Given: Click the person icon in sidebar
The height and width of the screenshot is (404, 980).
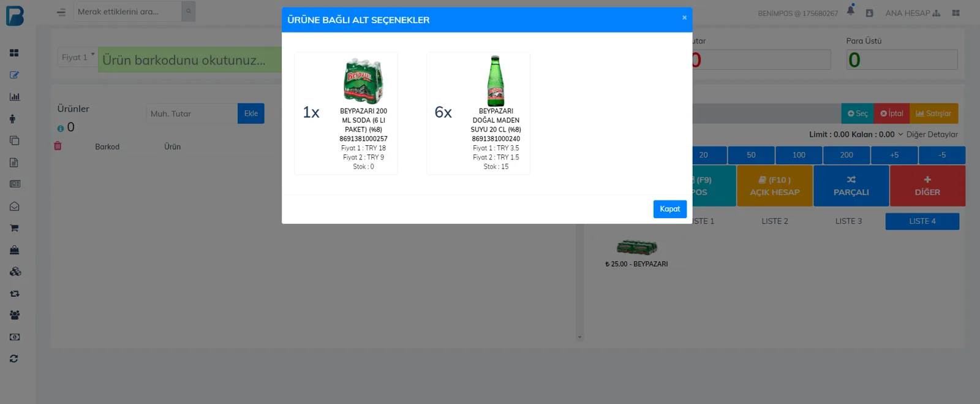Looking at the screenshot, I should point(13,119).
